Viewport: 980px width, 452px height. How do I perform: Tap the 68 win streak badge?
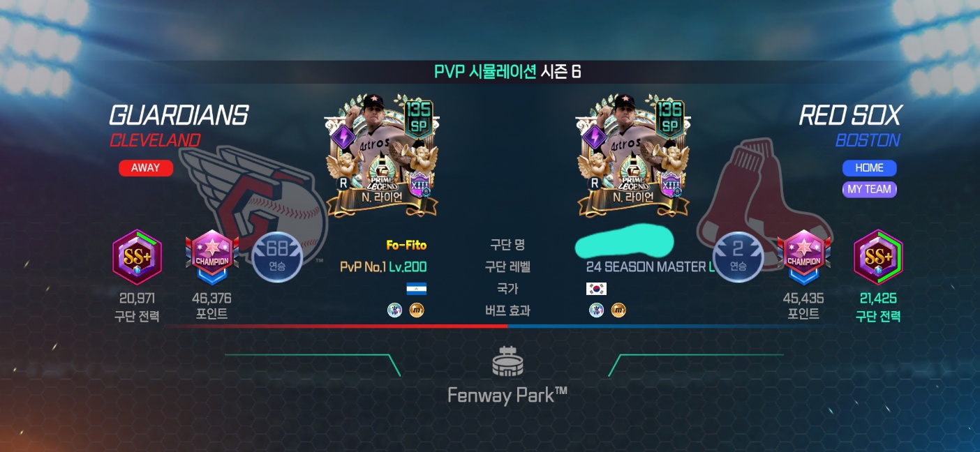(276, 257)
